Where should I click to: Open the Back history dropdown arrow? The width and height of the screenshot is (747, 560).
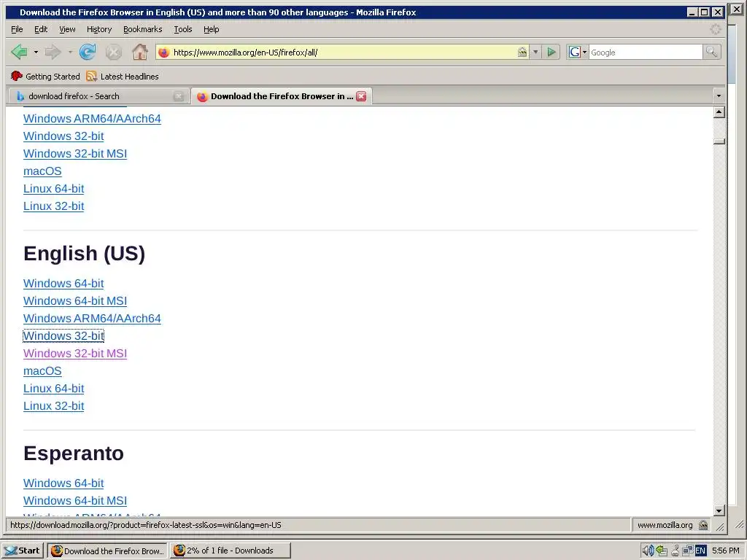[x=36, y=52]
